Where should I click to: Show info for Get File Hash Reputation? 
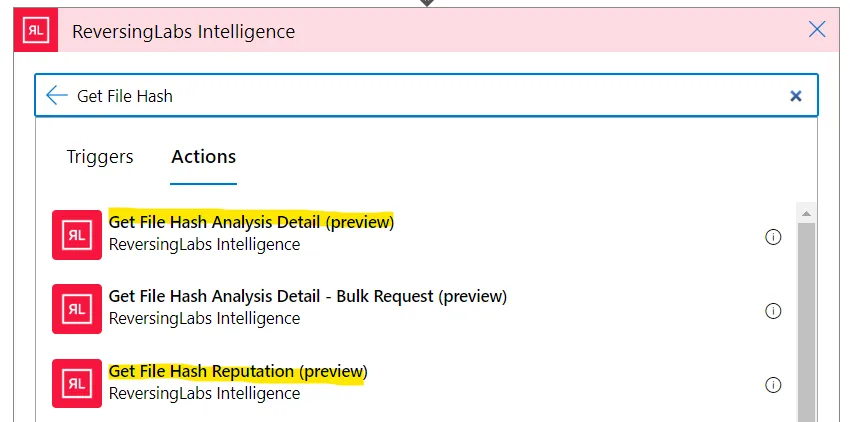(x=772, y=385)
